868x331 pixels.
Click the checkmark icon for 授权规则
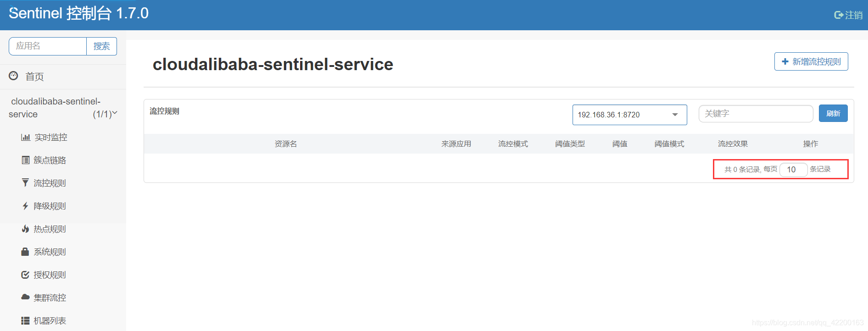25,275
